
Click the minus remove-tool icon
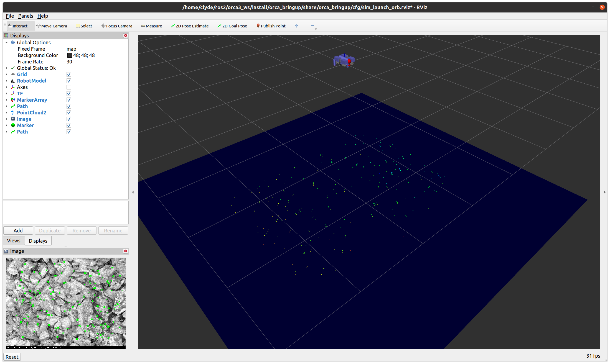point(312,26)
